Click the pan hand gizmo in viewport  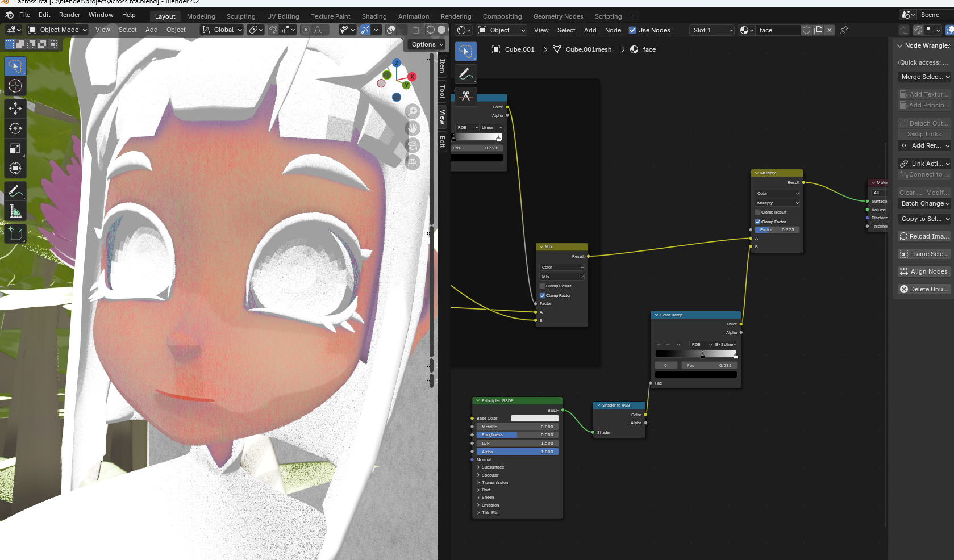point(413,128)
